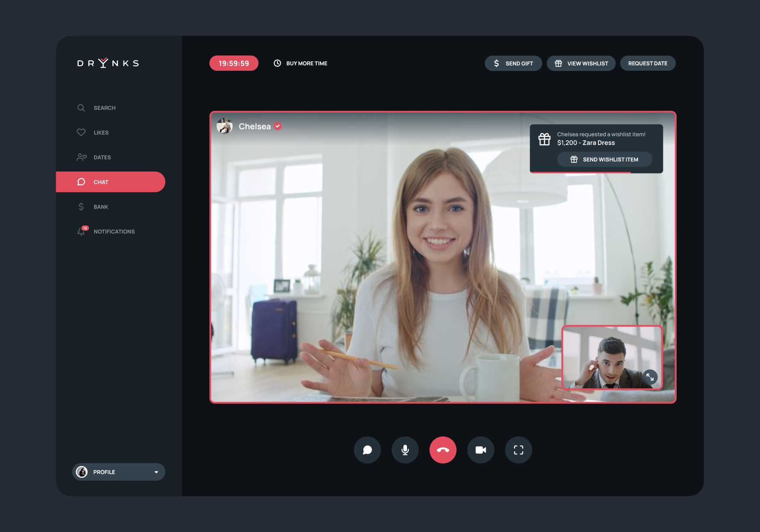
Task: Select the Chat menu item
Action: 111,182
